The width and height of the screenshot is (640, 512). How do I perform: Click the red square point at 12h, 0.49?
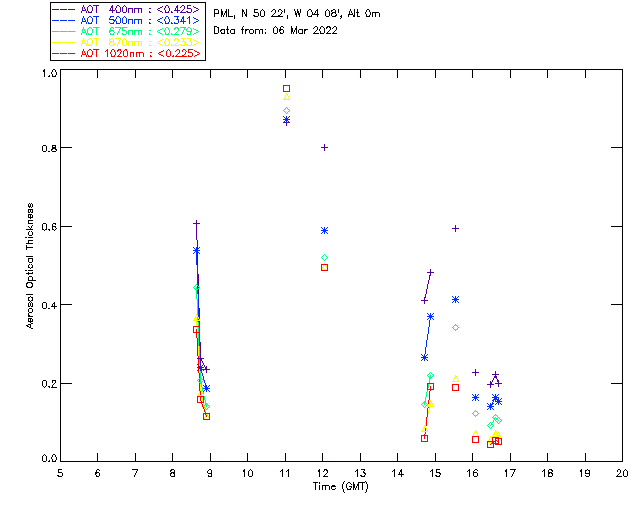click(324, 267)
